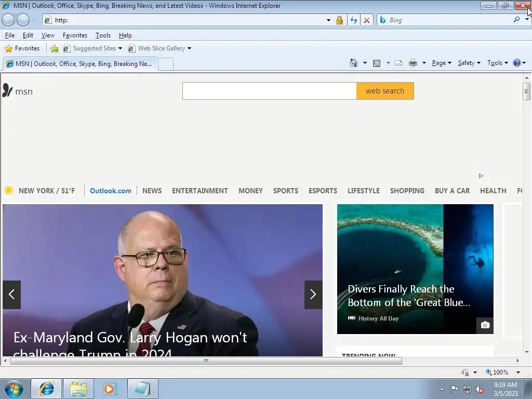Image resolution: width=532 pixels, height=399 pixels.
Task: Select the MSN browser tab
Action: [81, 64]
